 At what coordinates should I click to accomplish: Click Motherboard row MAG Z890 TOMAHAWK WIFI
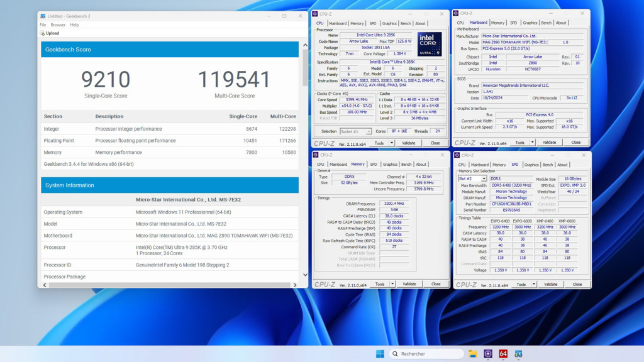(170, 236)
